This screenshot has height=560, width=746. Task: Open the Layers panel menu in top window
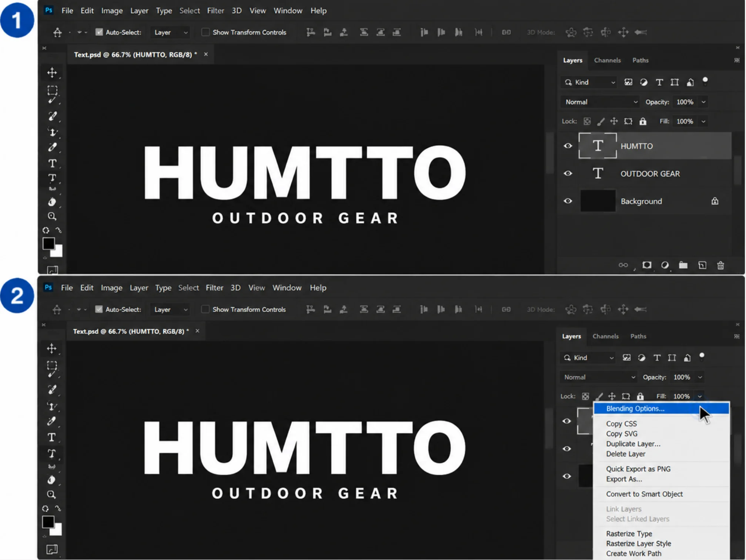pos(737,60)
